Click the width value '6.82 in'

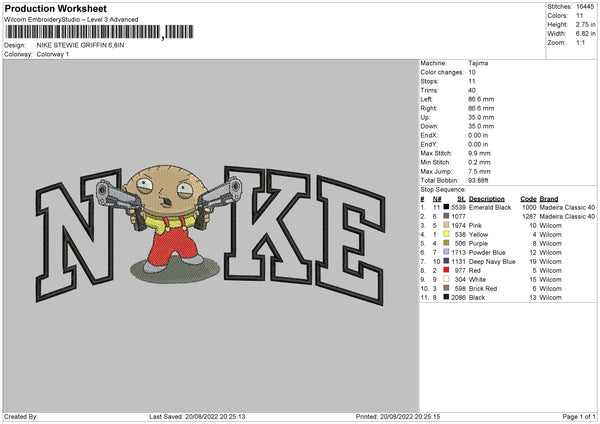[585, 34]
